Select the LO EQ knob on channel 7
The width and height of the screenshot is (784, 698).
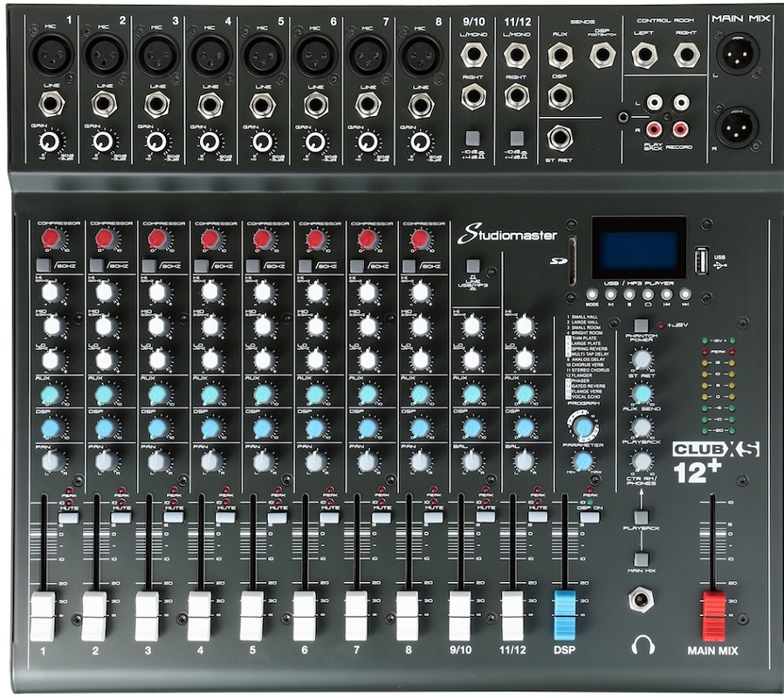pyautogui.click(x=368, y=359)
